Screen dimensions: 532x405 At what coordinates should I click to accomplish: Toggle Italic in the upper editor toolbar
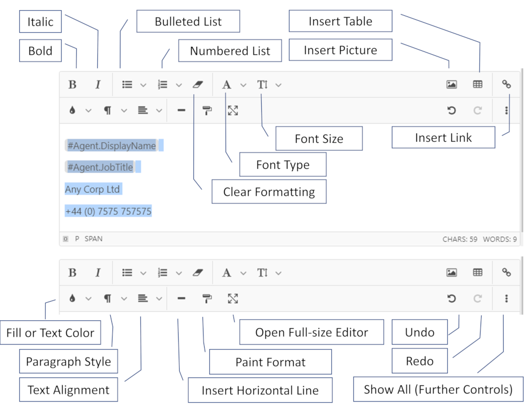coord(98,84)
